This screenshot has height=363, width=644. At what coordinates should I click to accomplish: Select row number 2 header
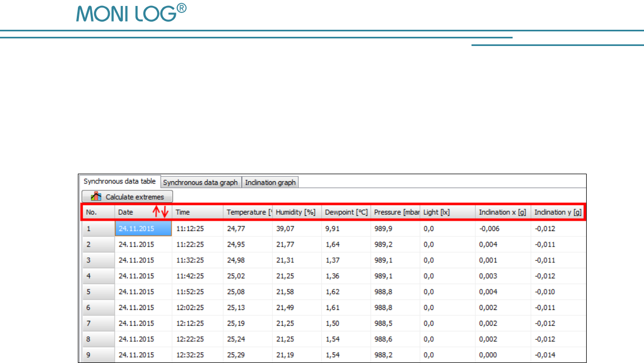[98, 244]
